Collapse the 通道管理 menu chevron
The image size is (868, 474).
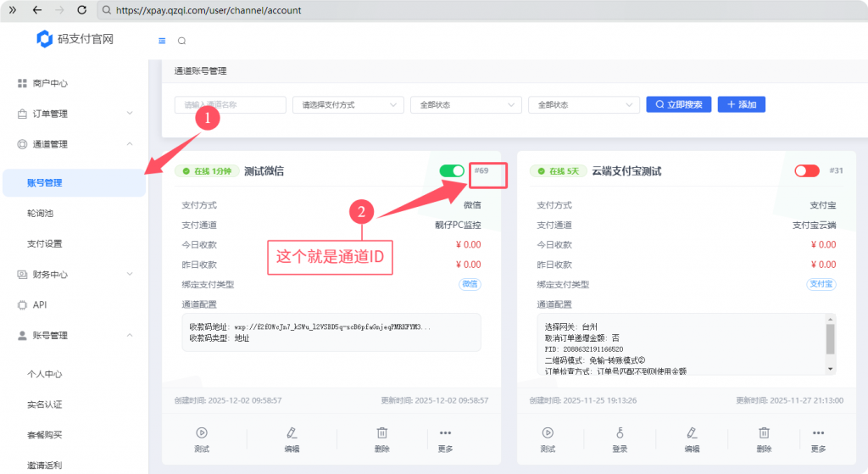130,143
